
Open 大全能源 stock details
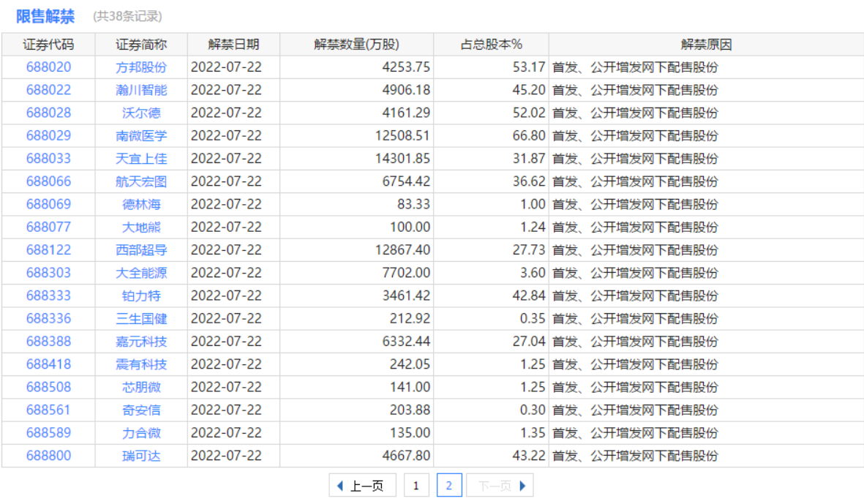(141, 273)
